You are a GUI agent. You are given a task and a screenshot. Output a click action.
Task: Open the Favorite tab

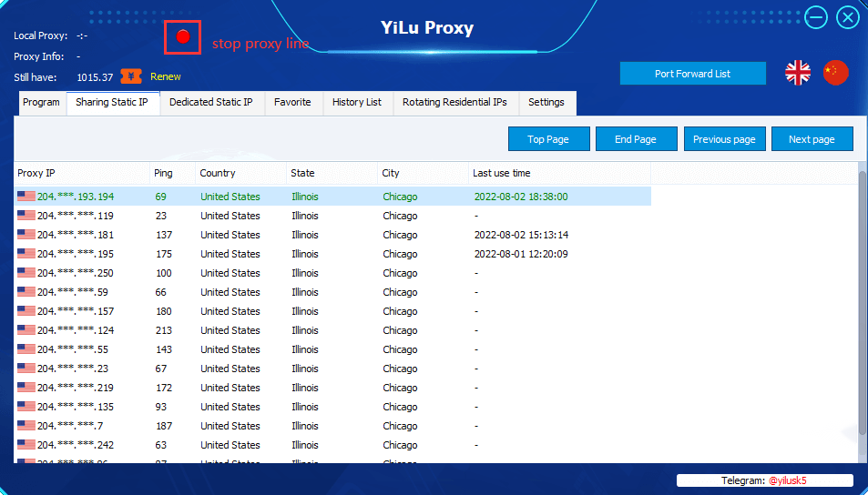[293, 103]
